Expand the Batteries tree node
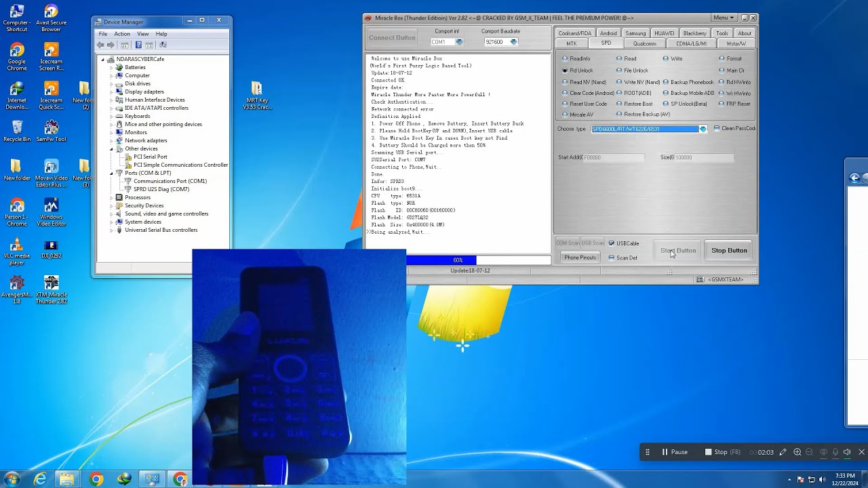Image resolution: width=868 pixels, height=488 pixels. coord(111,67)
